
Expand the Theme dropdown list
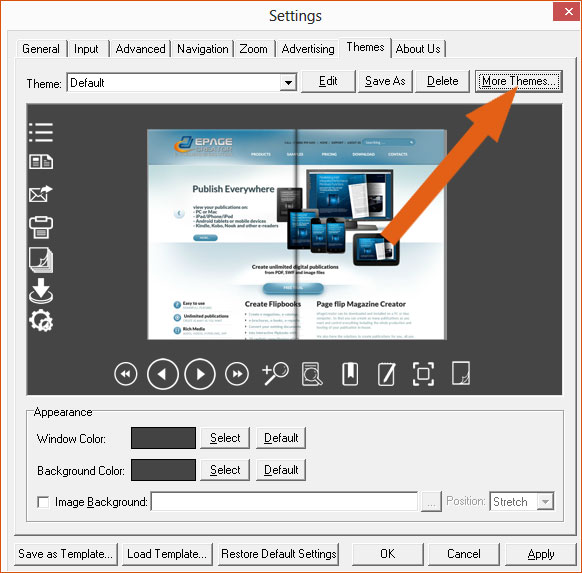288,82
